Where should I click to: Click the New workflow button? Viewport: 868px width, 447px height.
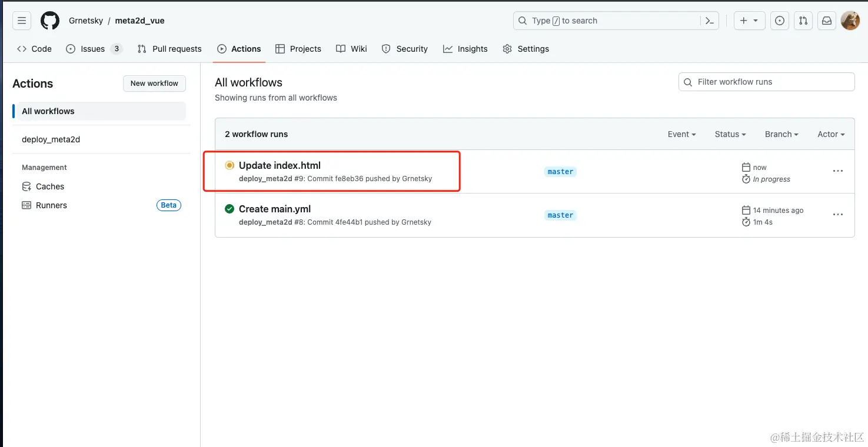point(154,84)
